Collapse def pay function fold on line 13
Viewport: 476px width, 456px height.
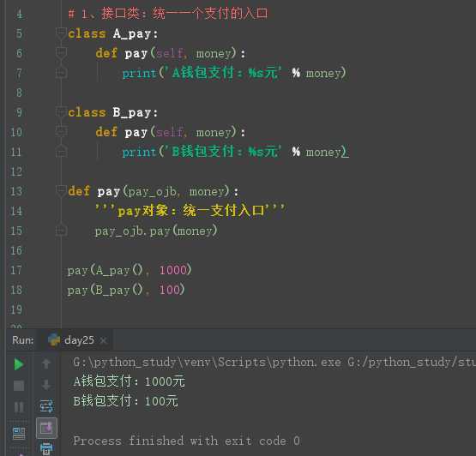[x=61, y=190]
